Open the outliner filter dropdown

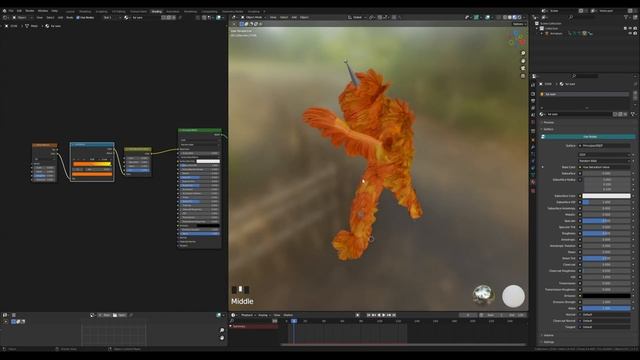(627, 17)
